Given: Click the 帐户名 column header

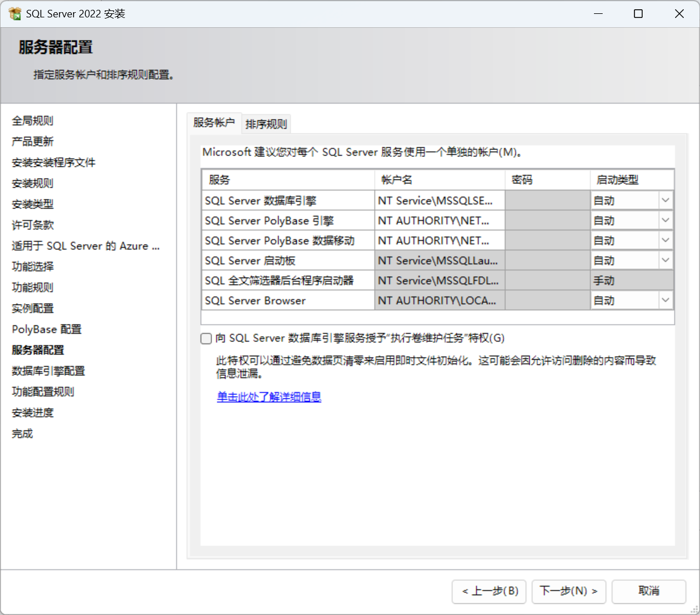Looking at the screenshot, I should coord(440,180).
